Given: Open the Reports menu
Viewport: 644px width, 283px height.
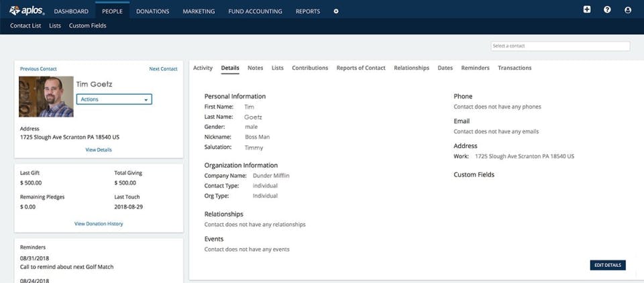Looking at the screenshot, I should (x=308, y=11).
